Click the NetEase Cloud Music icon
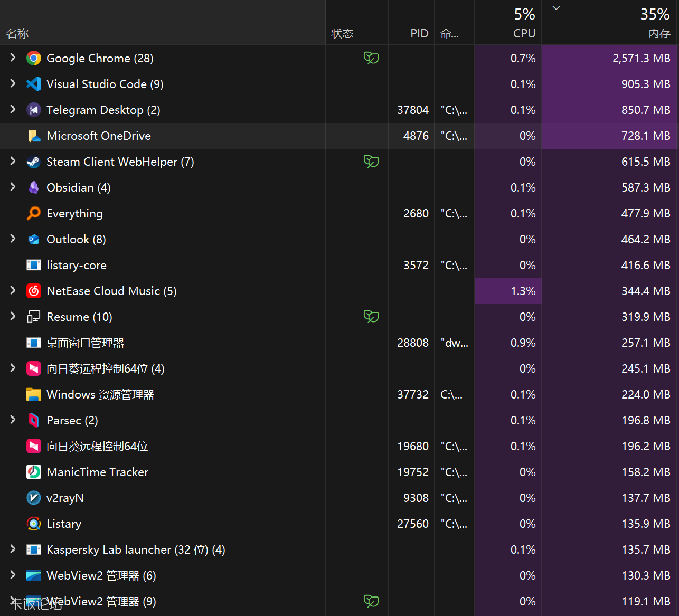Image resolution: width=679 pixels, height=616 pixels. coord(34,291)
